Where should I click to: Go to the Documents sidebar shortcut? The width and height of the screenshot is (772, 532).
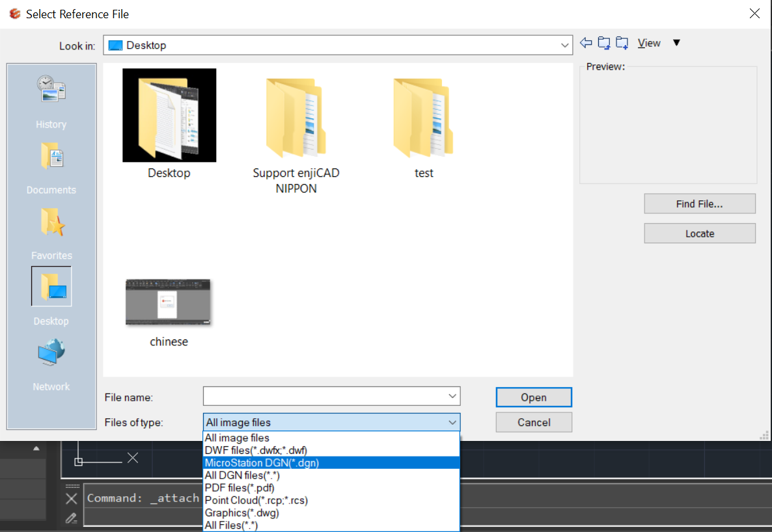coord(51,168)
